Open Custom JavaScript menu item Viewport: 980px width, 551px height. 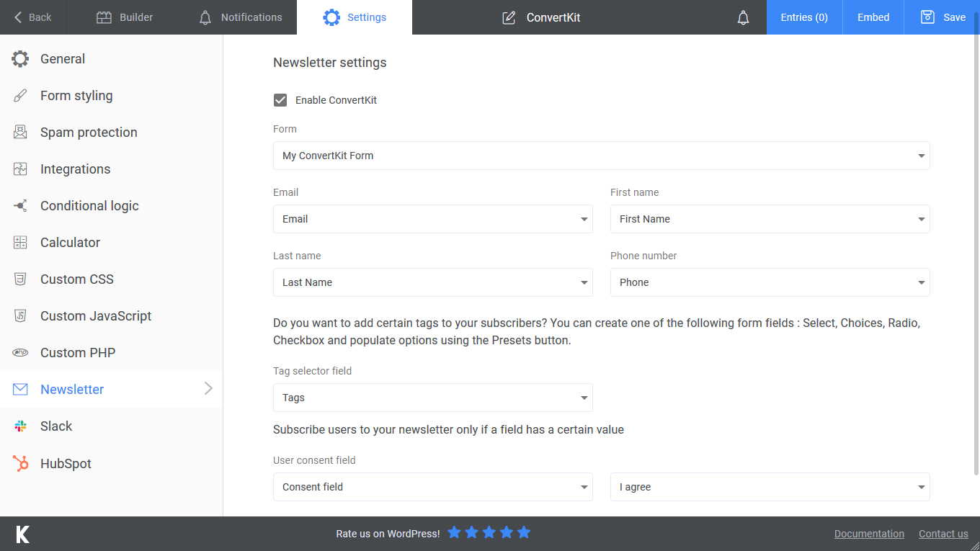[112, 316]
